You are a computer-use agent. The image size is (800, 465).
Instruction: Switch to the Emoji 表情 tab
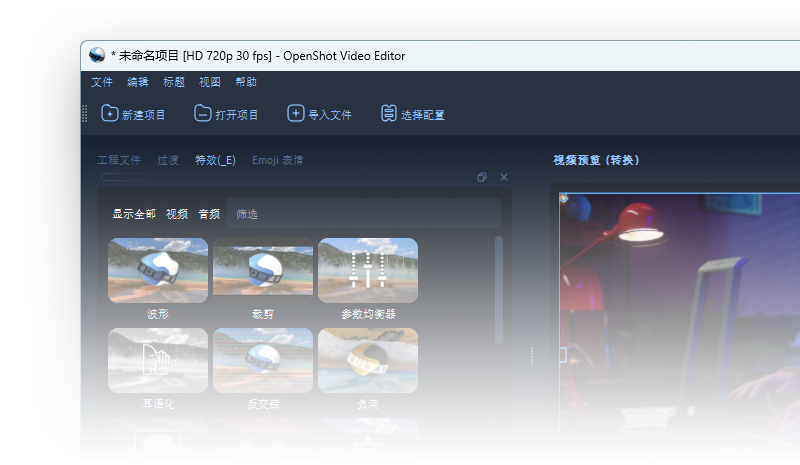click(x=278, y=160)
